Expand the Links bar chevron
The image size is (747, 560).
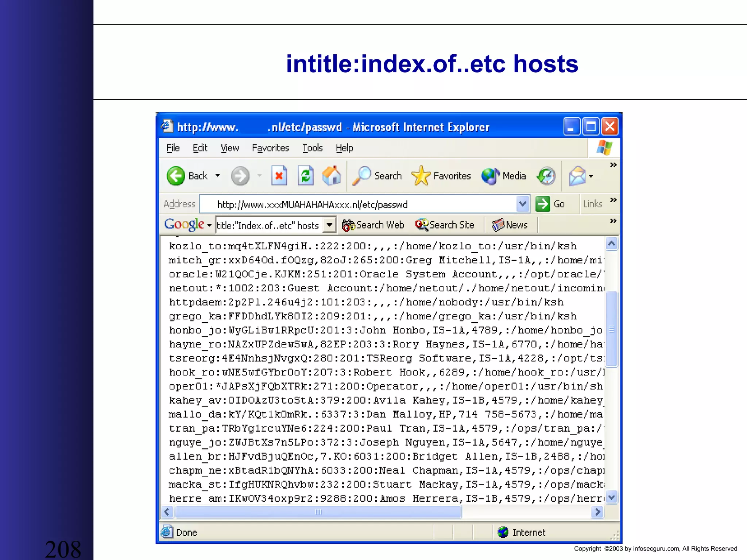[613, 200]
